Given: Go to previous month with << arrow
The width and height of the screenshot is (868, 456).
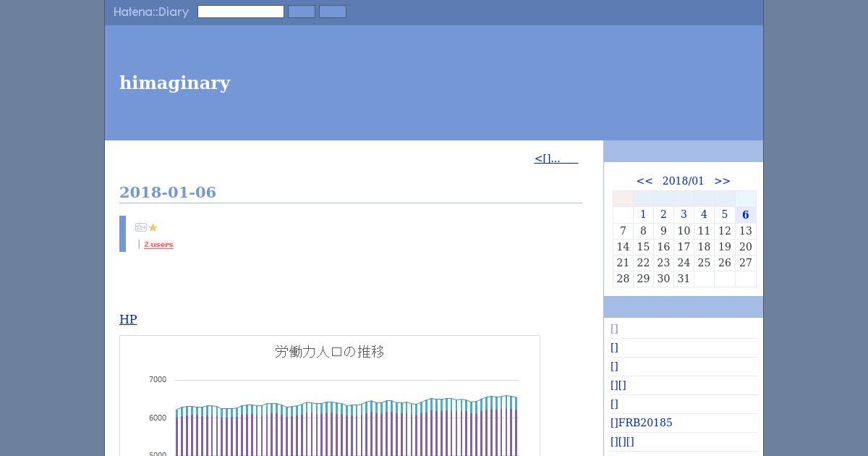Looking at the screenshot, I should 644,181.
